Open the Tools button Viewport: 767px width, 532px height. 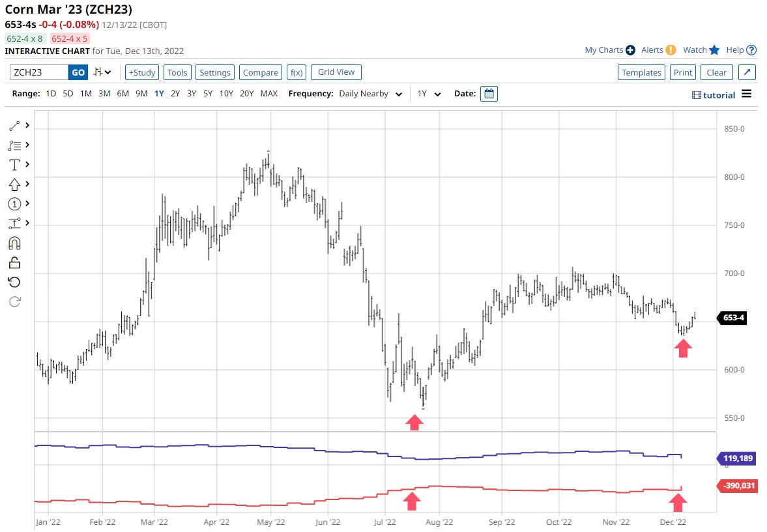(x=177, y=72)
